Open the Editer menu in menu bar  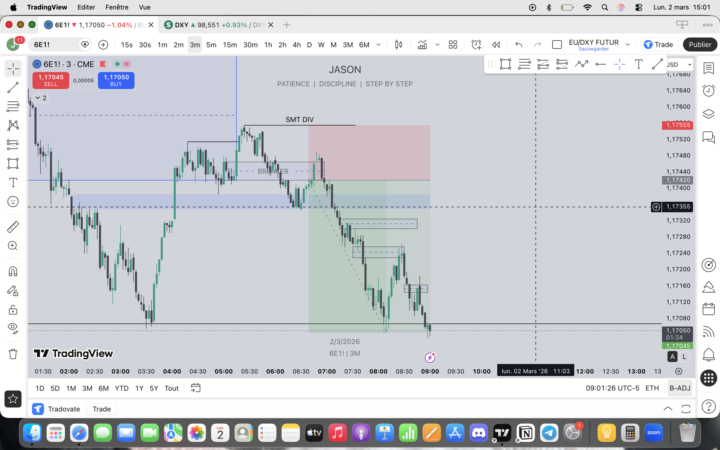point(86,7)
